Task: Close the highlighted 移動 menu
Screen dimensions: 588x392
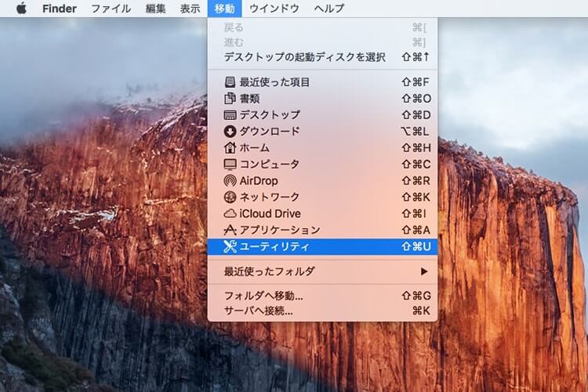Action: (225, 9)
